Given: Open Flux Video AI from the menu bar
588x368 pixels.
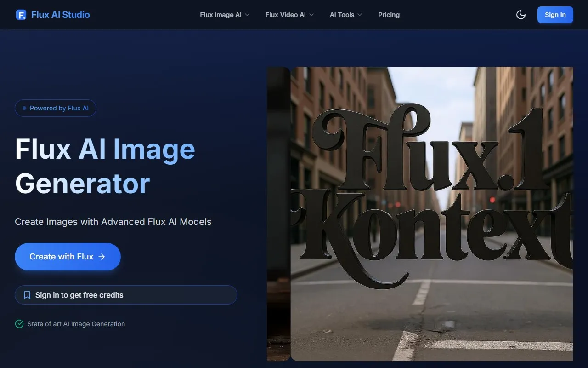Looking at the screenshot, I should coord(285,15).
